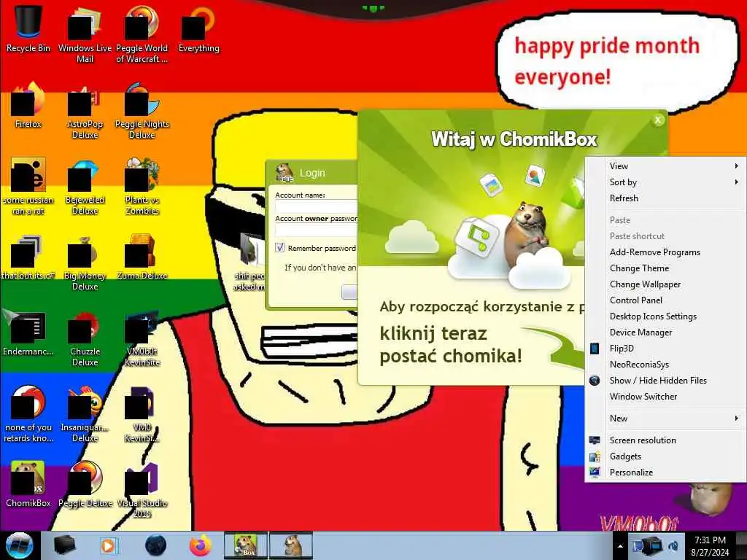Screen dimensions: 747x560
Task: Expand the View submenu
Action: point(665,166)
